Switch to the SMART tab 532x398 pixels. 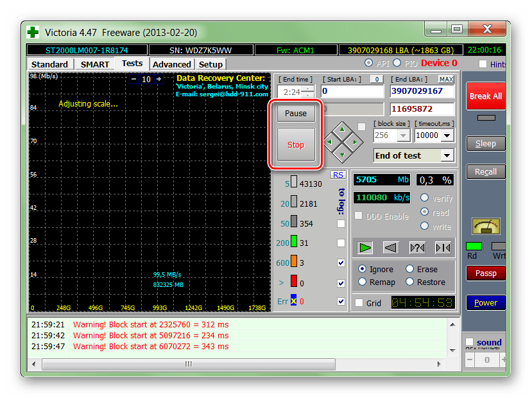[x=94, y=64]
